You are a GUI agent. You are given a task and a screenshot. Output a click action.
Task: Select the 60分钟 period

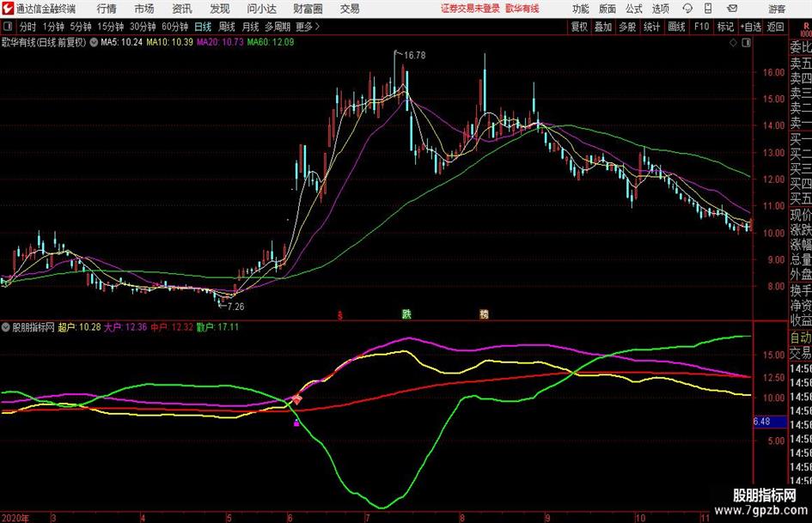click(x=174, y=27)
